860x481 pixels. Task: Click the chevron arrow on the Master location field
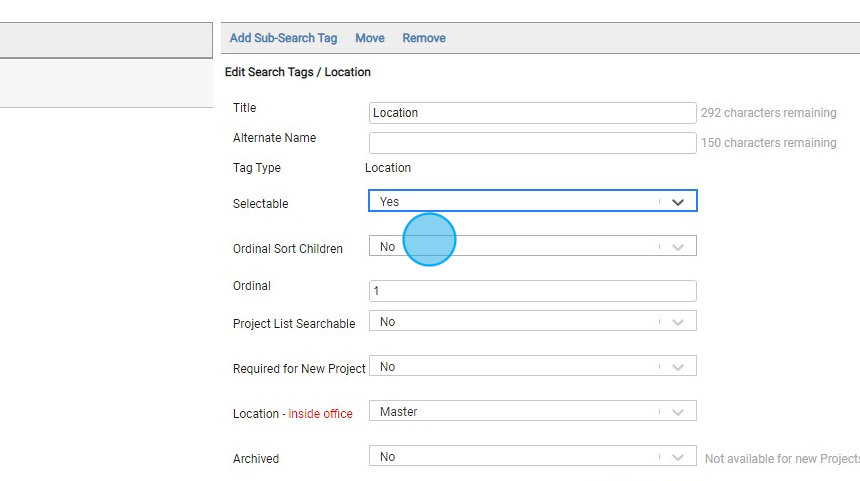pos(678,412)
